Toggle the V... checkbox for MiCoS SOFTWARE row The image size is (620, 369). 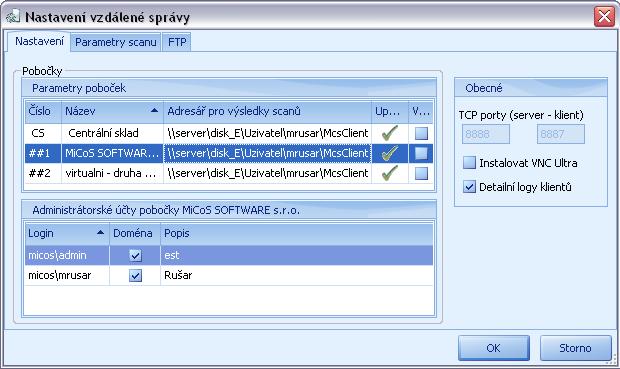coord(421,153)
